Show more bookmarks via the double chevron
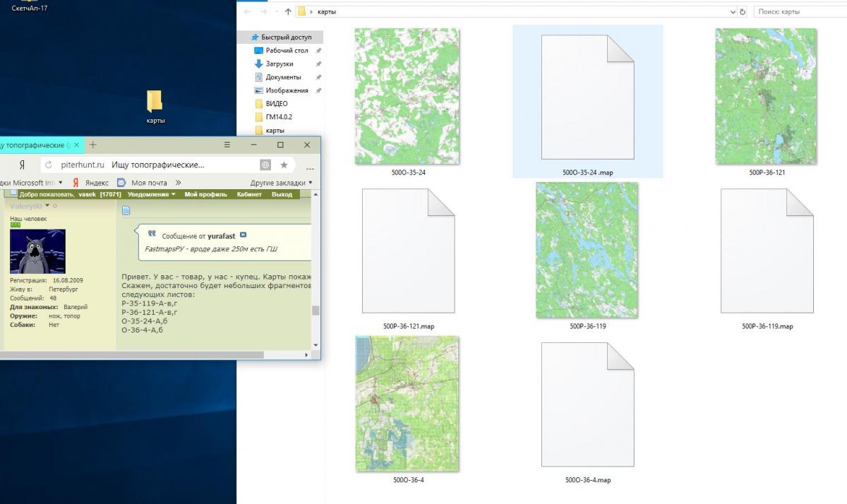847x504 pixels. tap(179, 183)
